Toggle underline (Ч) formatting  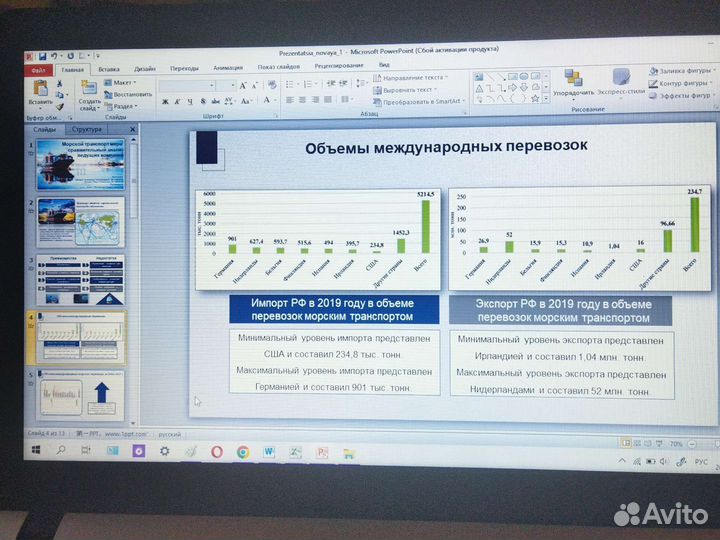tap(190, 101)
